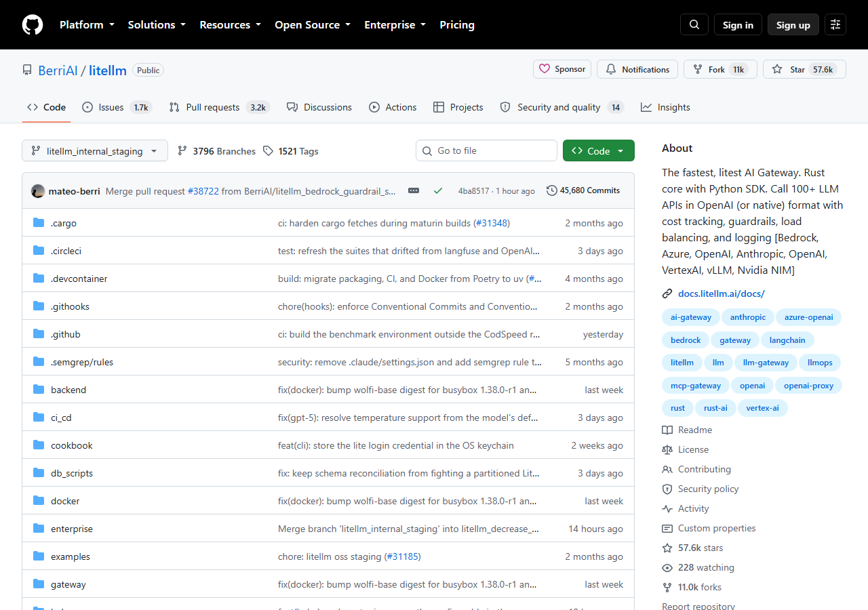
Task: Open the db_scripts folder
Action: [72, 473]
